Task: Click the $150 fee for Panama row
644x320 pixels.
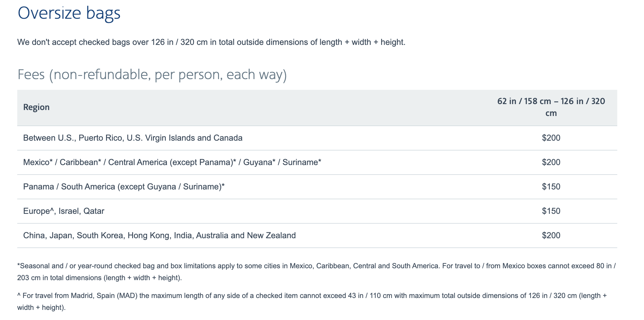Action: point(551,187)
